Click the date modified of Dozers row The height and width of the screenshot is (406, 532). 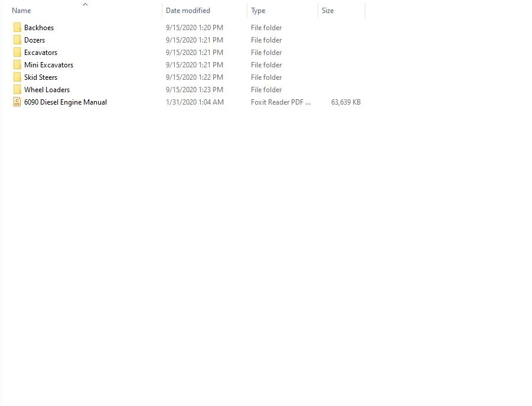tap(194, 40)
